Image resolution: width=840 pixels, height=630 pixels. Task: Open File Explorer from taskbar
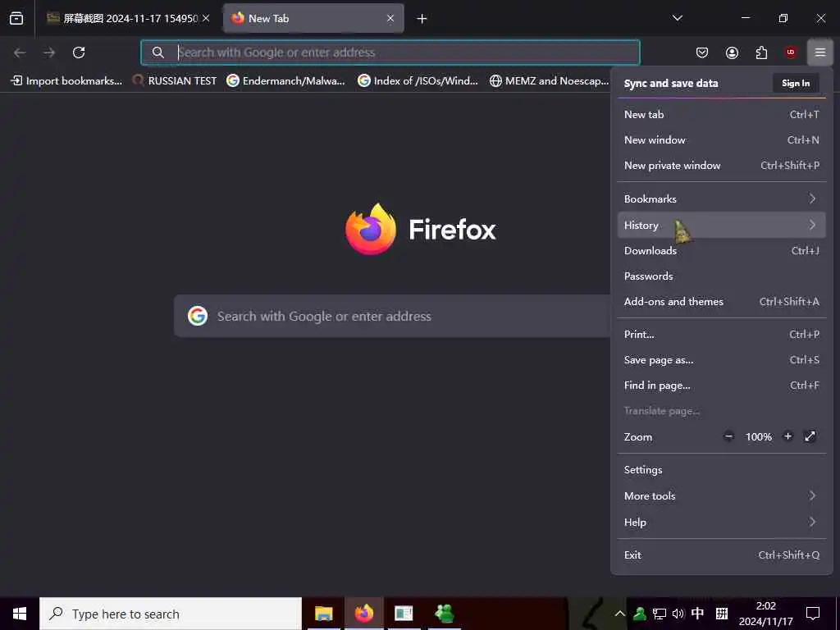323,614
